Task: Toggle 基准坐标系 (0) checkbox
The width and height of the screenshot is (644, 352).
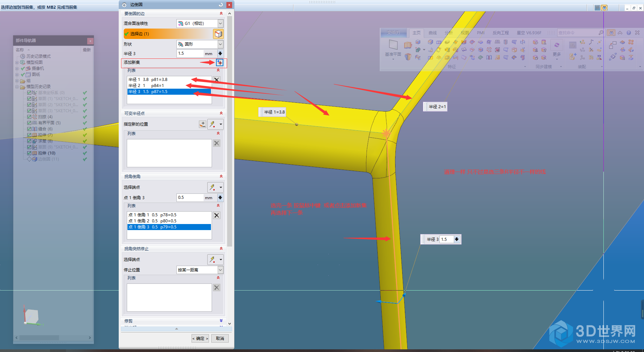Action: tap(29, 93)
